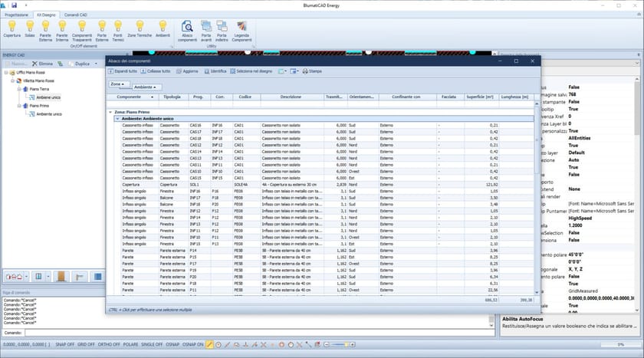Collapse the Ambiente: Ambiente unico group
This screenshot has width=644, height=358.
click(117, 119)
